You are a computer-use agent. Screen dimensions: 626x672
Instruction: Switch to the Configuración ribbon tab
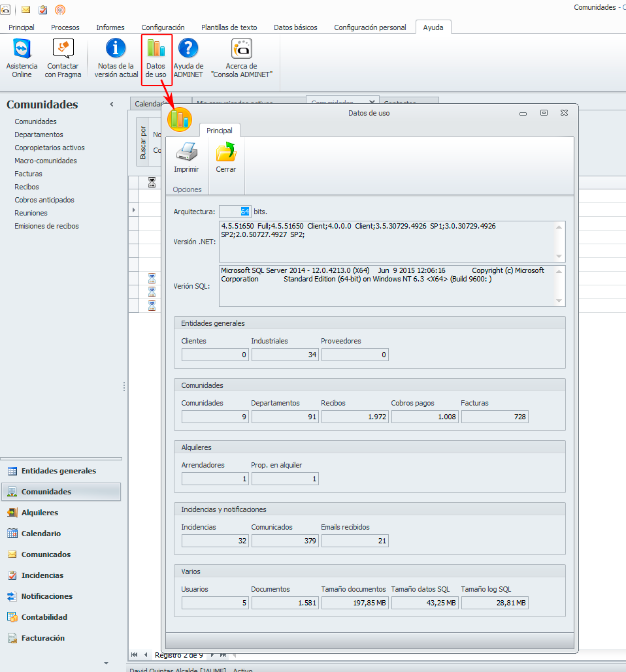point(163,27)
